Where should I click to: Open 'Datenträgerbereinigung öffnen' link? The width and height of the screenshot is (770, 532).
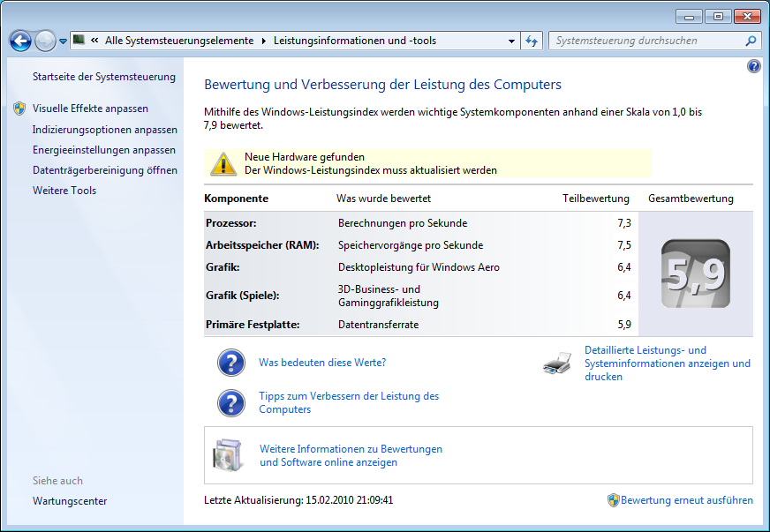point(105,170)
